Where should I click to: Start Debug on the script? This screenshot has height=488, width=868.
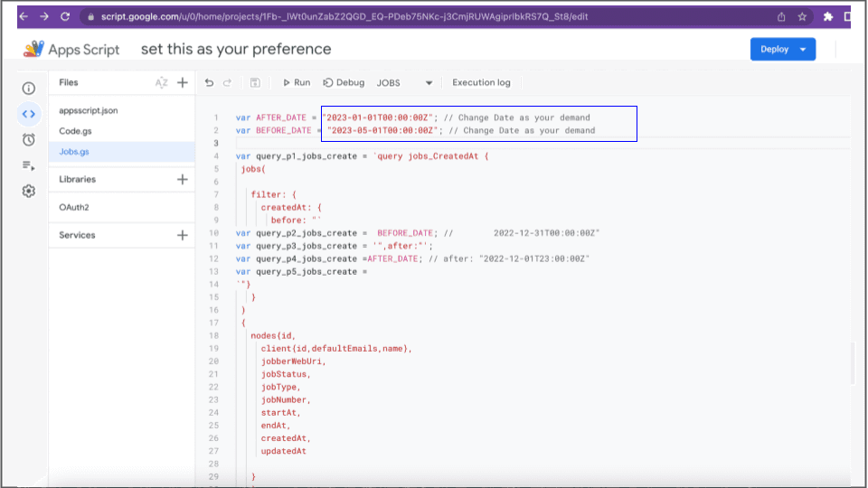pos(344,82)
